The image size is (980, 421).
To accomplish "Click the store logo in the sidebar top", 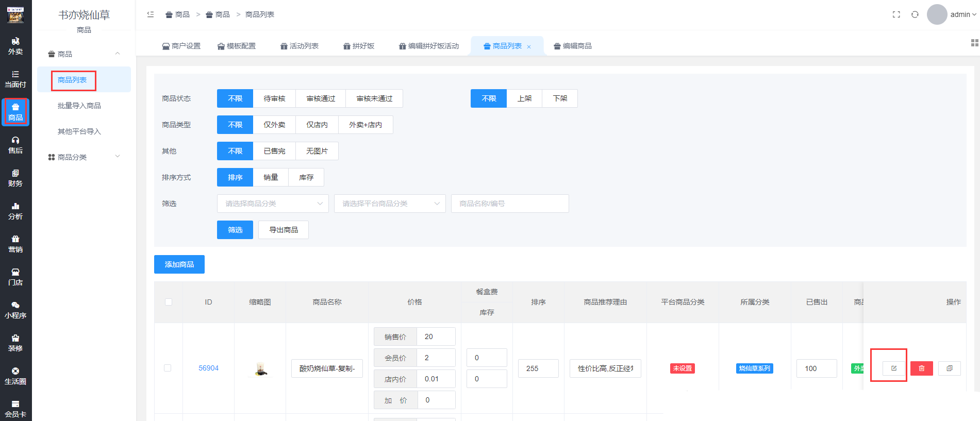I will tap(15, 15).
